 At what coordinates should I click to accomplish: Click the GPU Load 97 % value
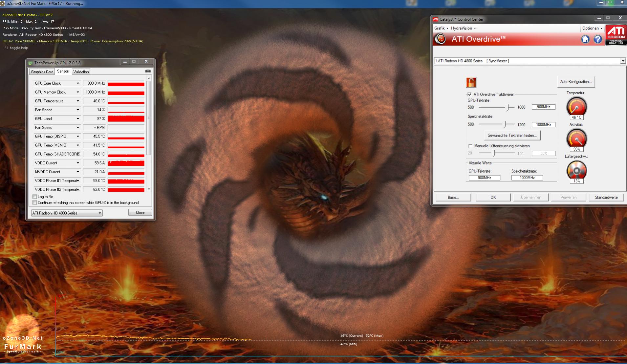pyautogui.click(x=95, y=119)
